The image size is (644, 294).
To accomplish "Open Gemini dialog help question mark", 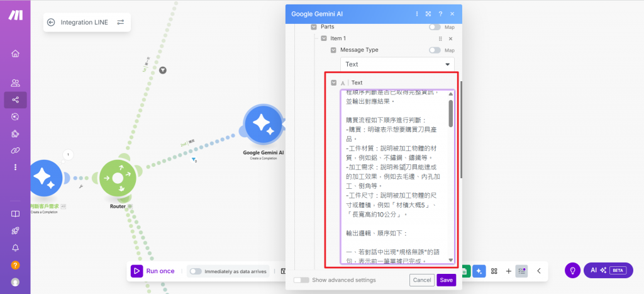I will pyautogui.click(x=440, y=14).
